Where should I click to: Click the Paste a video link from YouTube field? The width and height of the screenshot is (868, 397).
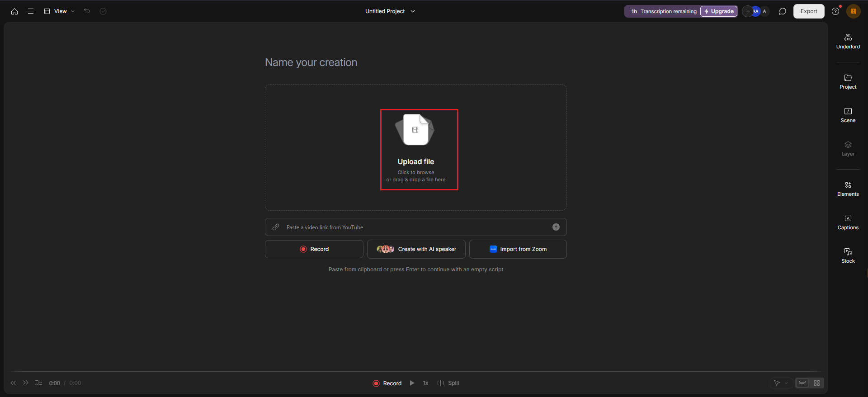[x=415, y=227]
